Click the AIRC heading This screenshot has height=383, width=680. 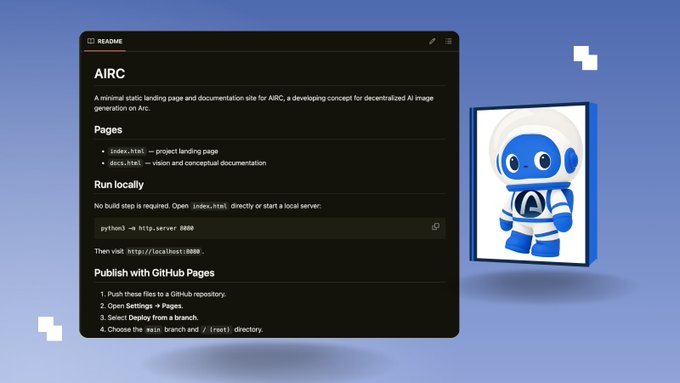pos(110,74)
